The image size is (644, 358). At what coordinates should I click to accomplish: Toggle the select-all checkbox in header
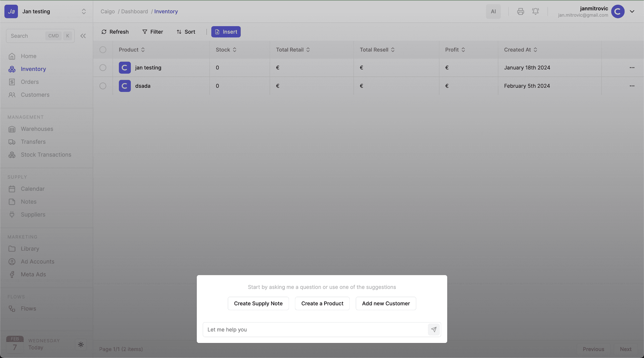103,50
